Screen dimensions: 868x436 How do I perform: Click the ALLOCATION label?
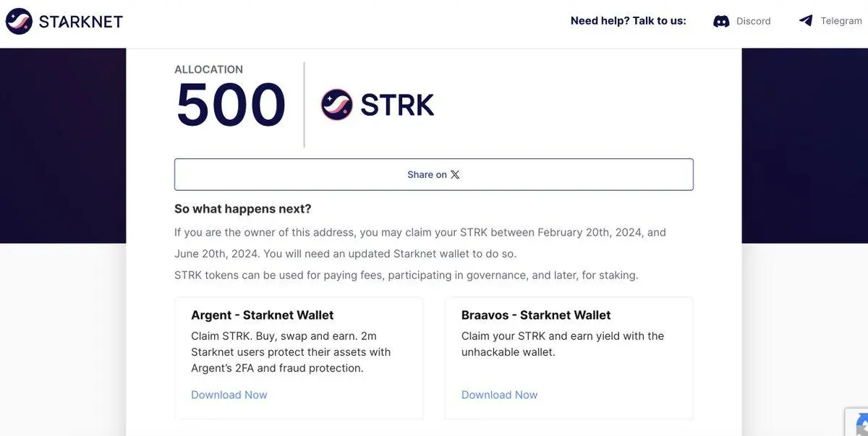click(208, 69)
